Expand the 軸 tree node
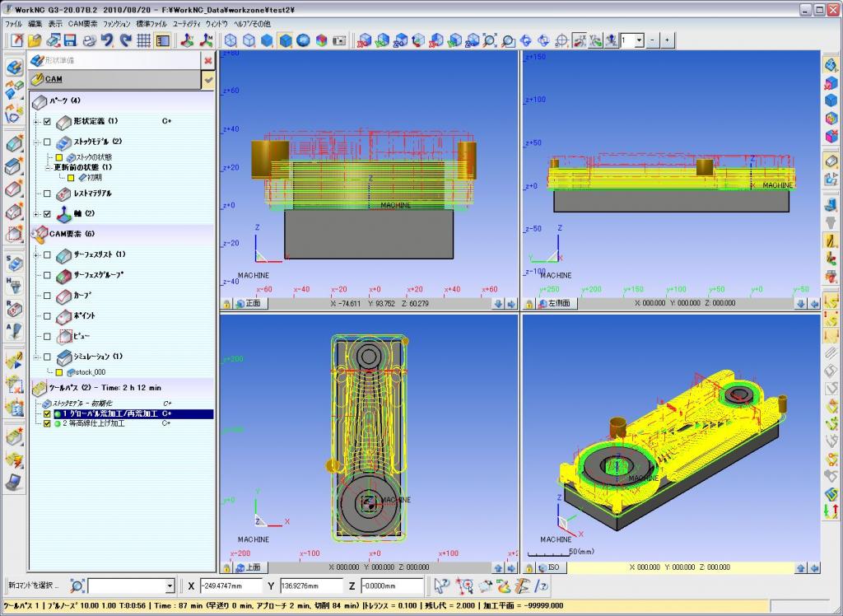The height and width of the screenshot is (616, 843). click(x=37, y=213)
